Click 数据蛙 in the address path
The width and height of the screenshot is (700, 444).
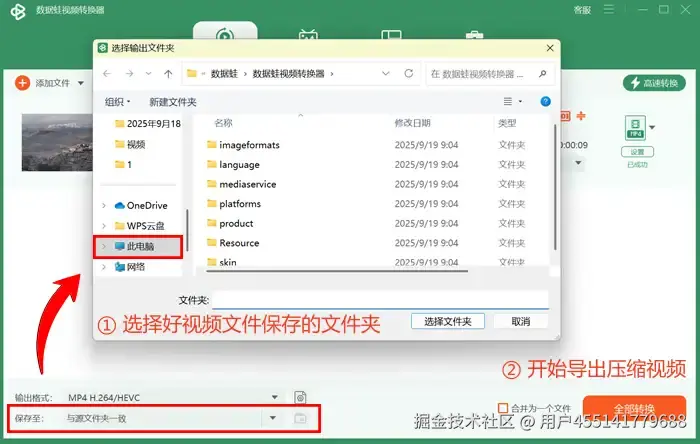(x=224, y=74)
